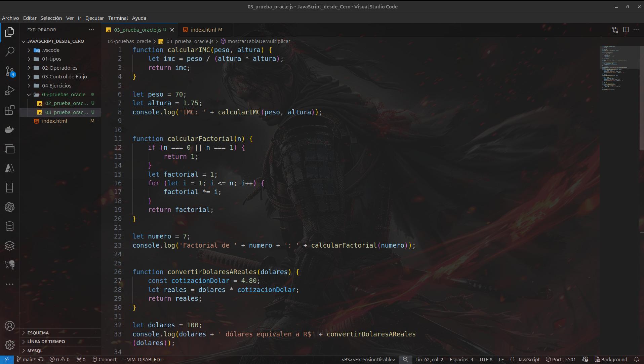Click the Copilot status icon near Background
644x364 pixels.
tap(585, 359)
